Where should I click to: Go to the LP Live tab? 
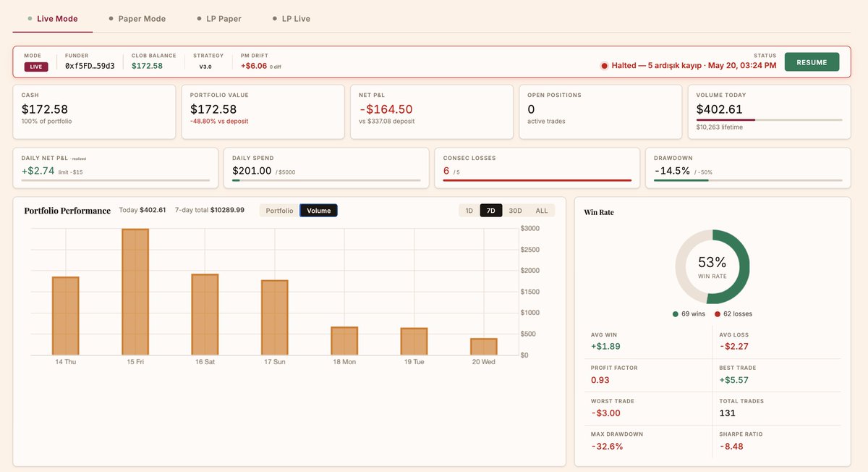click(x=292, y=19)
